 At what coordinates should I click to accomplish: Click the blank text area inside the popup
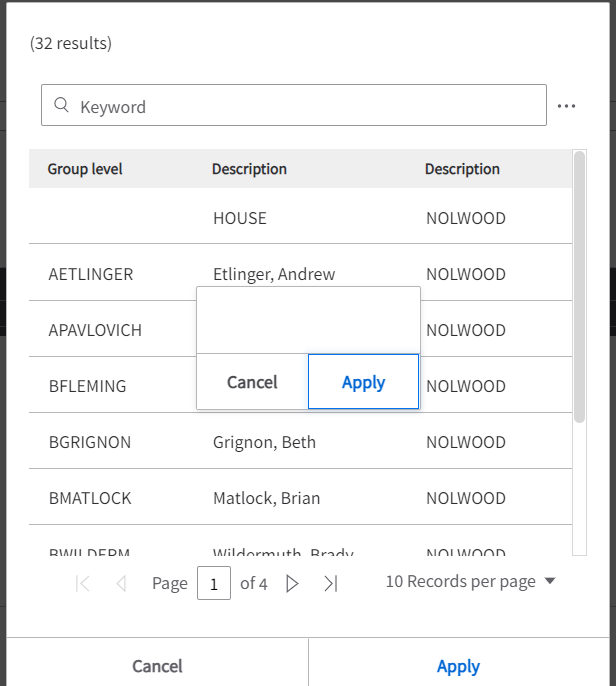pyautogui.click(x=308, y=320)
